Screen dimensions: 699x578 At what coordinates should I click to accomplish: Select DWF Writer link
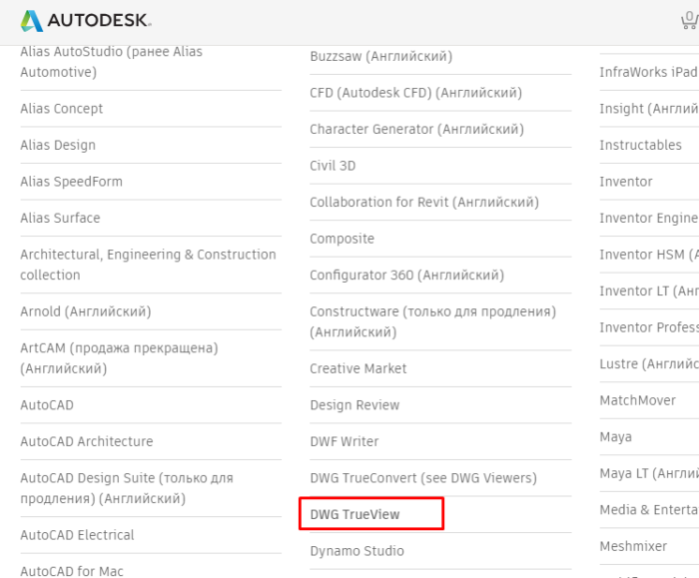[x=344, y=442]
